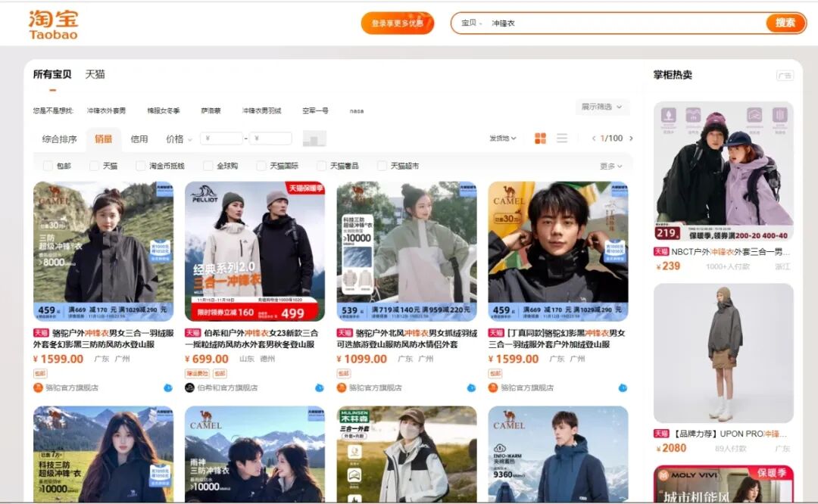Click 广告 label icon in 掌柜热卖

point(785,76)
